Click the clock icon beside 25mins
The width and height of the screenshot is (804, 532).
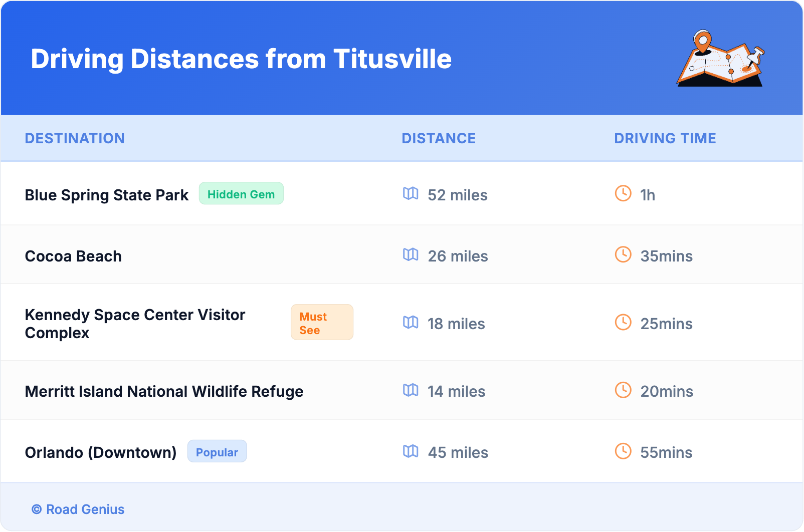click(x=623, y=322)
